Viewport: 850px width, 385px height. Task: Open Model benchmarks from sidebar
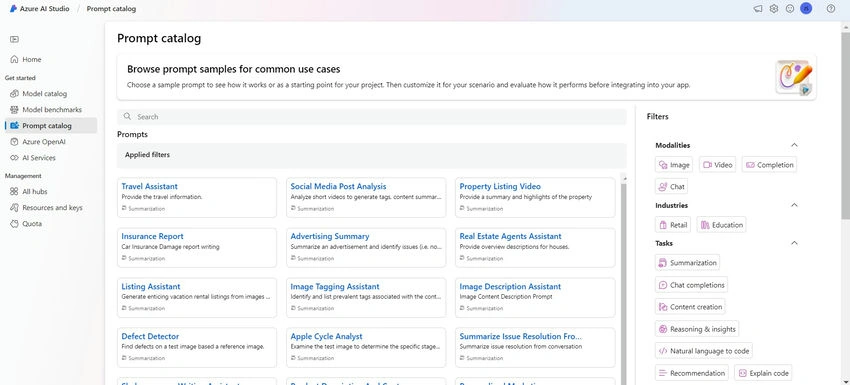point(51,110)
